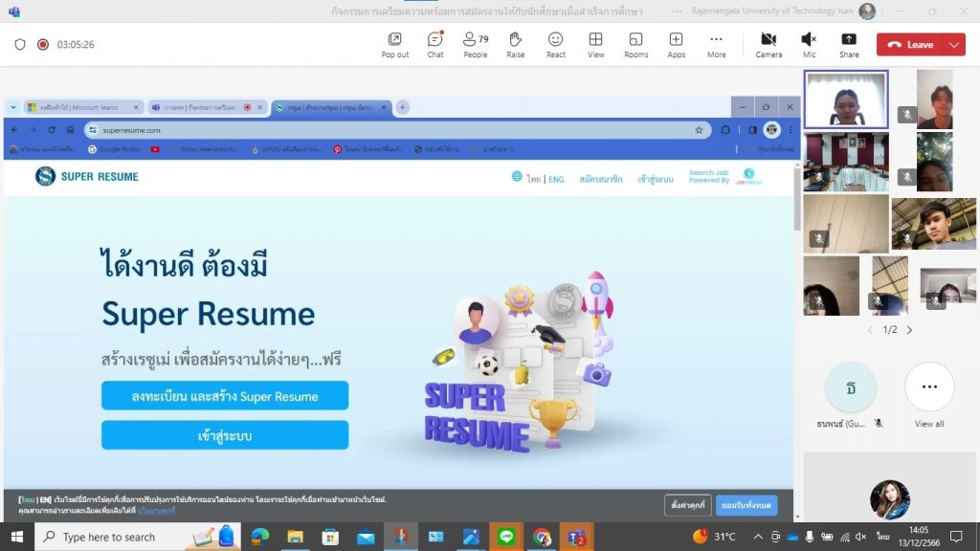980x551 pixels.
Task: Expand the Leave options dropdown arrow
Action: pyautogui.click(x=954, y=44)
